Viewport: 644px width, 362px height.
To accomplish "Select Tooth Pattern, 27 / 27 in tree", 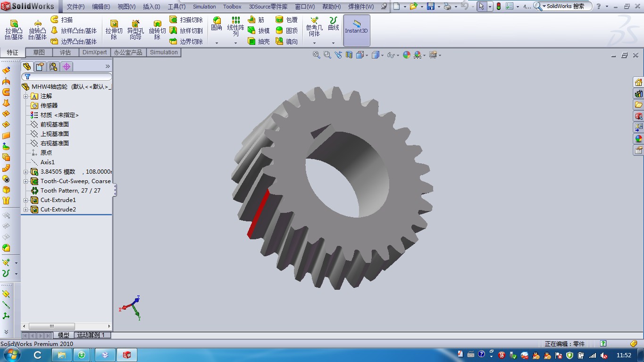I will tap(70, 191).
